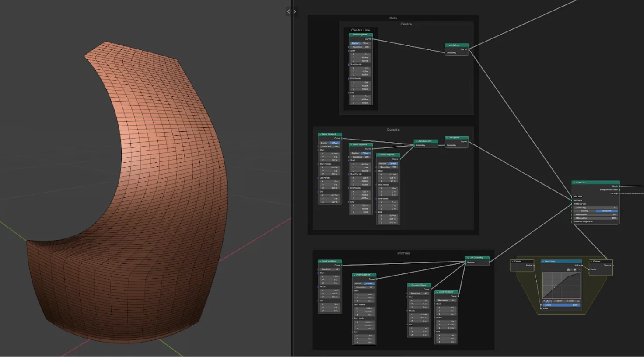644x357 pixels.
Task: Set Centre Line Bezier Segment mode to Offset
Action: pyautogui.click(x=365, y=43)
